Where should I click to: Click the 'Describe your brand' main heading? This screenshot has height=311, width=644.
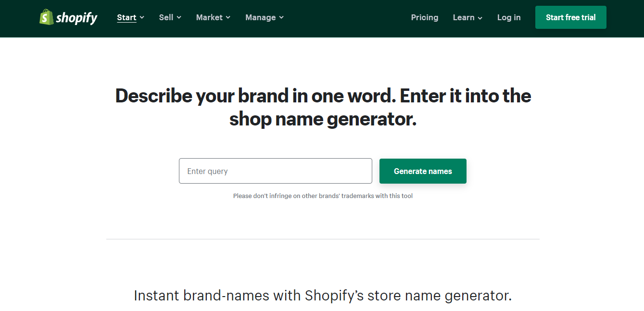[x=323, y=107]
